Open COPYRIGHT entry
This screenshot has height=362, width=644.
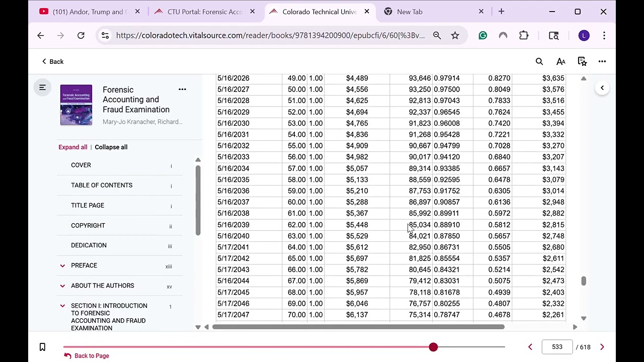(88, 225)
